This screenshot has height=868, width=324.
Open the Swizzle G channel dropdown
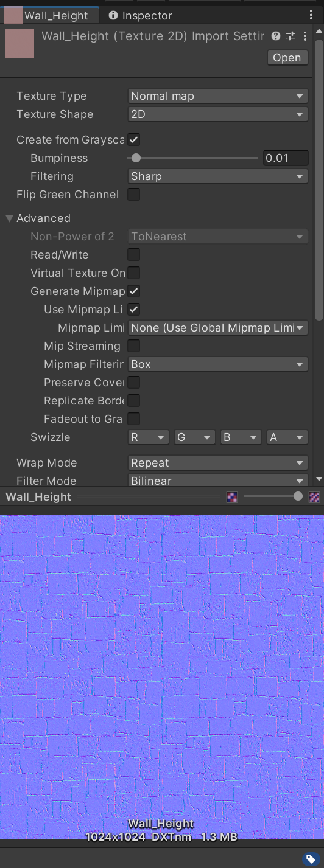click(195, 437)
